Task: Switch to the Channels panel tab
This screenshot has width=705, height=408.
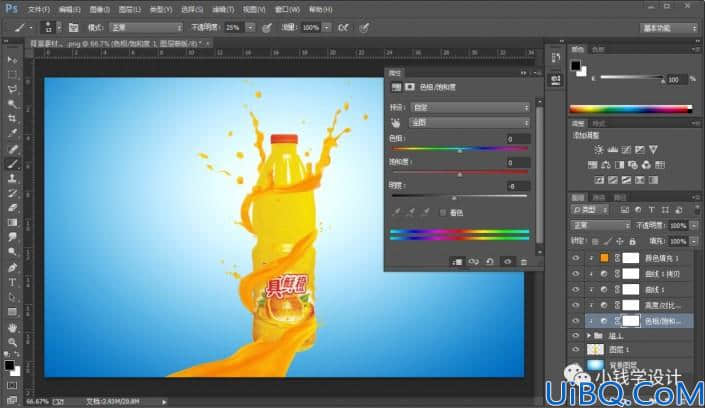Action: [x=599, y=197]
